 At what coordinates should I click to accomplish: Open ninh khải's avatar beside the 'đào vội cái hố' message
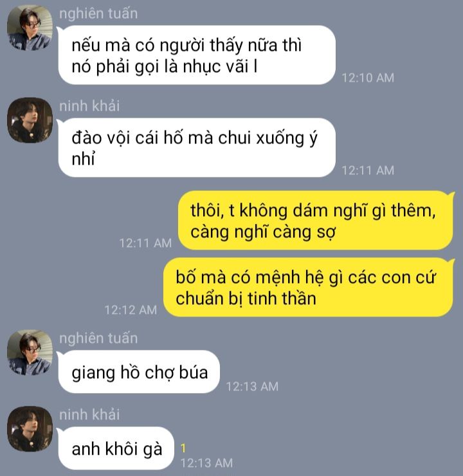point(30,120)
